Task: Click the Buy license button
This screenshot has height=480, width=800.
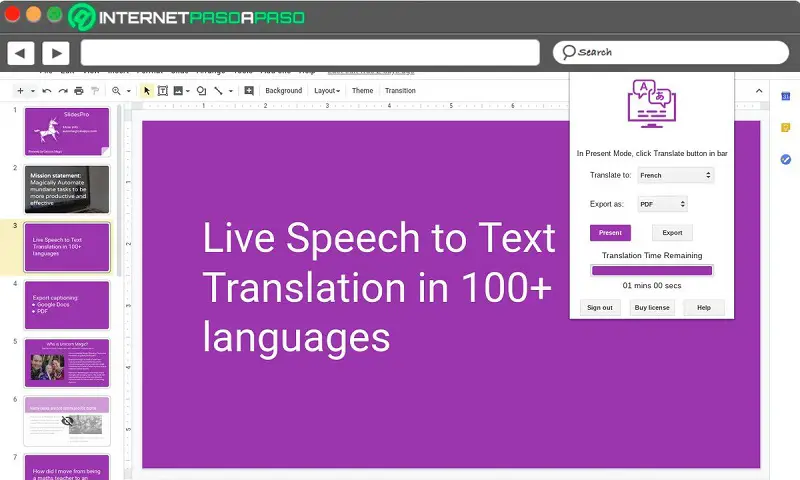Action: point(652,308)
